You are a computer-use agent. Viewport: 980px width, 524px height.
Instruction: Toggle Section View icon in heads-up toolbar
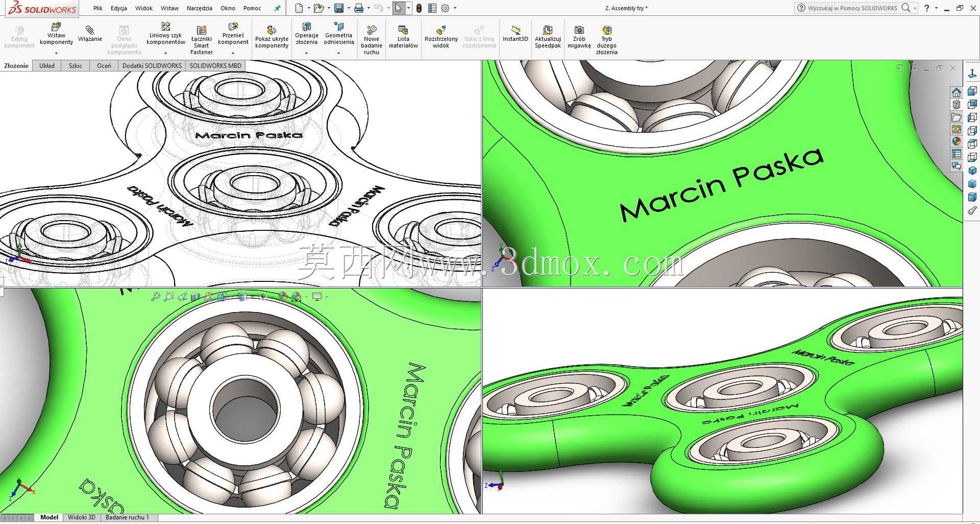[195, 296]
